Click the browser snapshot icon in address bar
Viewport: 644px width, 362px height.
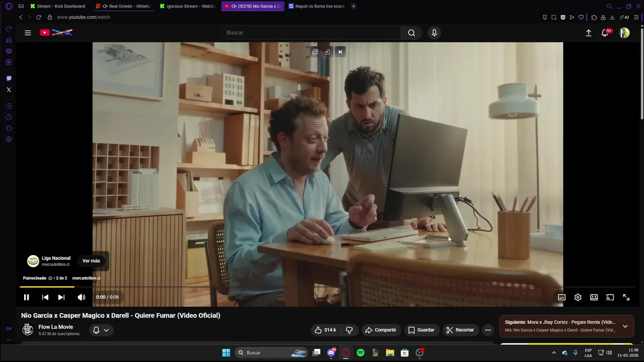pos(554,17)
